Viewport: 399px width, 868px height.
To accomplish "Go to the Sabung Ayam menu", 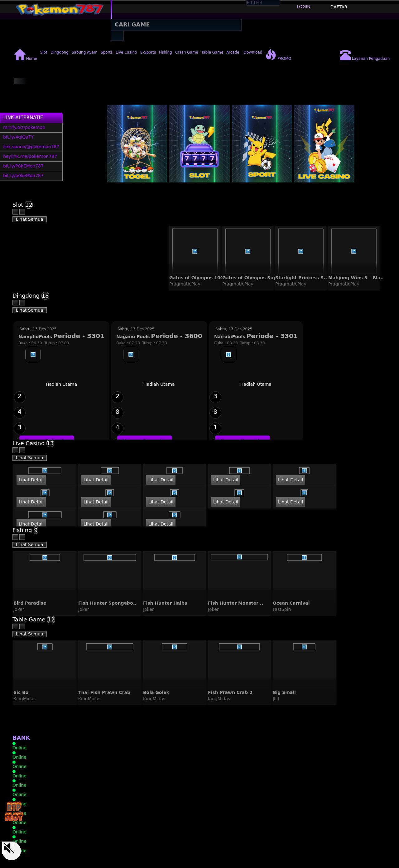I will pos(84,52).
